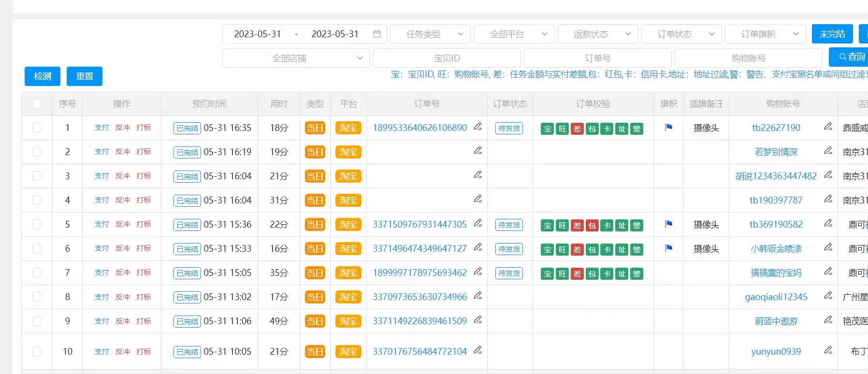Click red 差 check badge in row 1
The image size is (868, 374).
click(577, 129)
